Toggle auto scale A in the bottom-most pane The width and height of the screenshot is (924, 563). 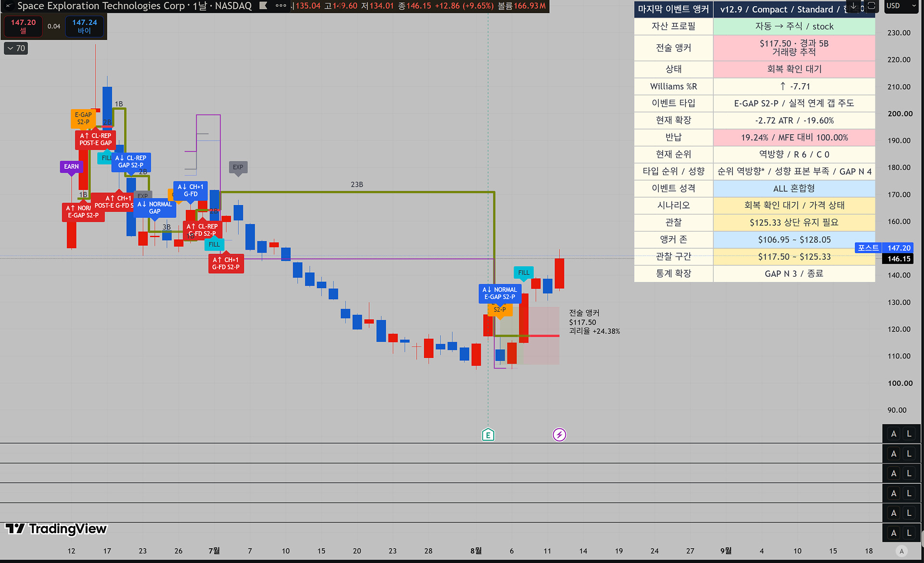pyautogui.click(x=894, y=533)
